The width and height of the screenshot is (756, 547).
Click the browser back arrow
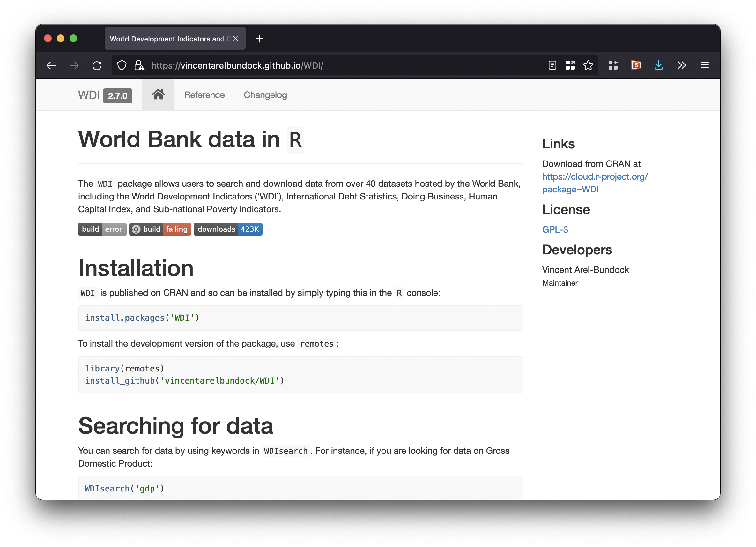point(51,65)
